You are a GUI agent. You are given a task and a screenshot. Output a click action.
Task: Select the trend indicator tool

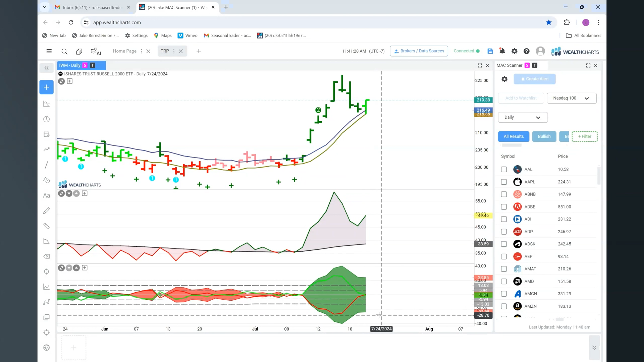click(47, 149)
